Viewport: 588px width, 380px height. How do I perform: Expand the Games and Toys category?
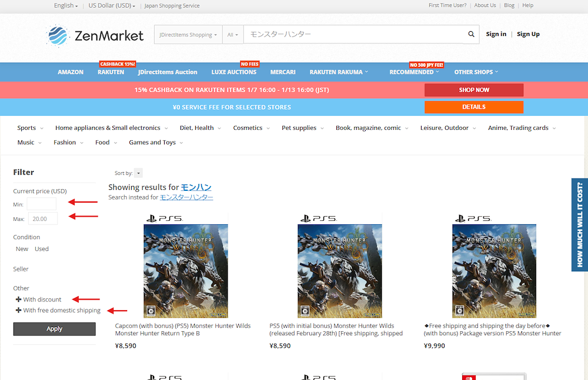click(156, 142)
